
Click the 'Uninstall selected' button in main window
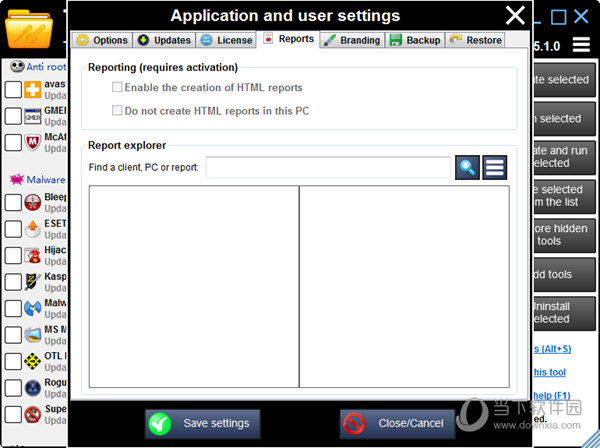[564, 313]
